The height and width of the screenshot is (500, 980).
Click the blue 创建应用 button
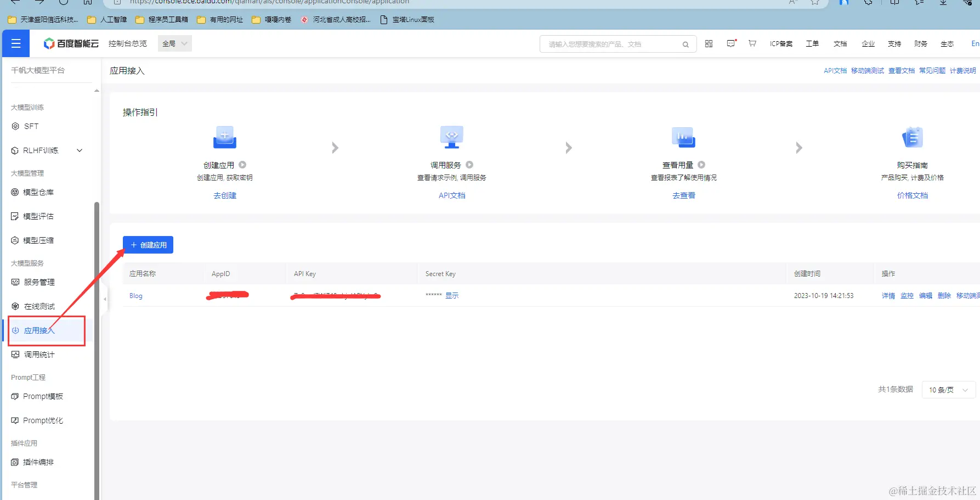(148, 245)
